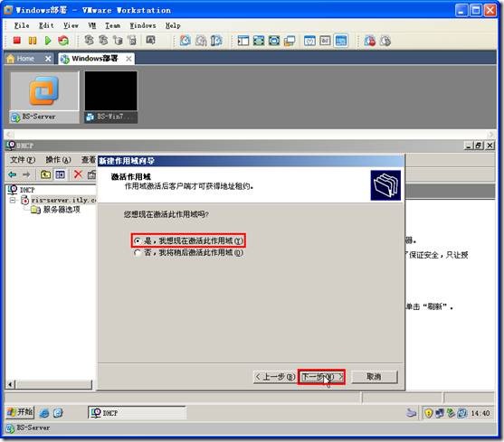The image size is (504, 442).
Task: Collapse the ris-server node in DHCP tree
Action: (x=13, y=201)
